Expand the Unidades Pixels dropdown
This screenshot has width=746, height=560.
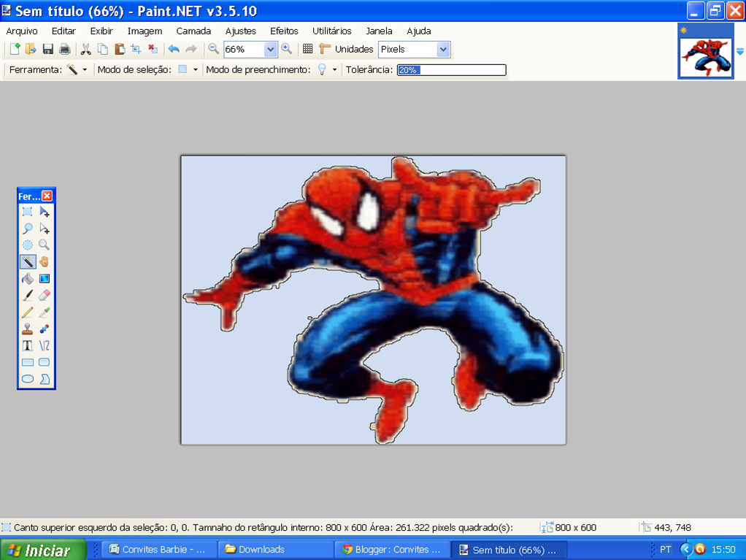point(443,49)
